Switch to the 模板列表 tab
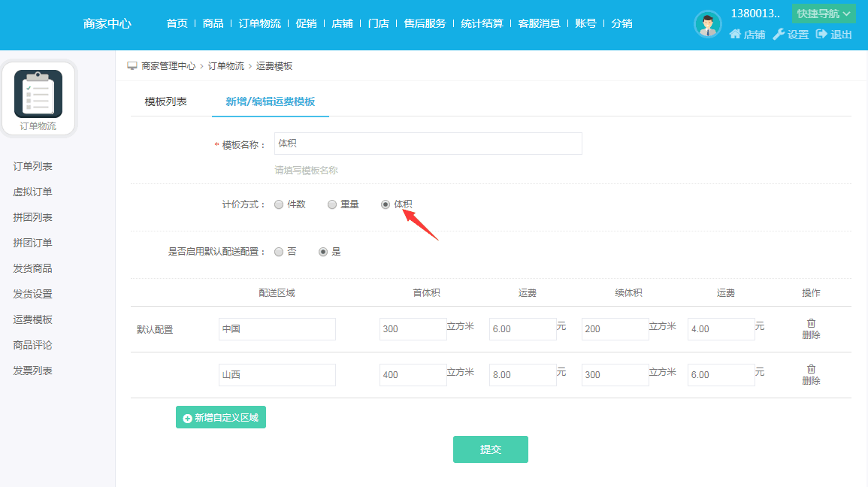Screen dimensions: 868x487 tap(165, 102)
